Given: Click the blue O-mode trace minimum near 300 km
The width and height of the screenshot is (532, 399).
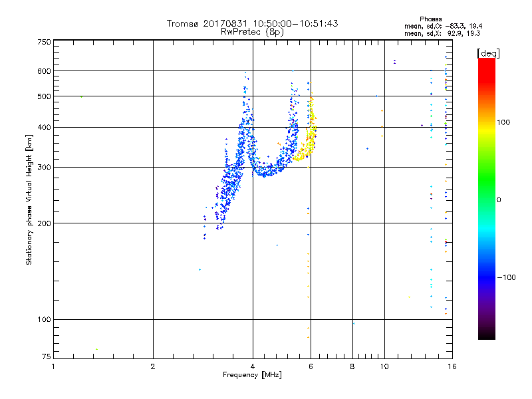Looking at the screenshot, I should point(267,172).
